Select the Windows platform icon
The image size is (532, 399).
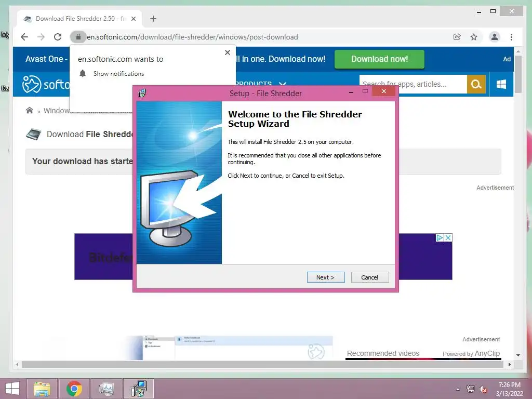[x=501, y=84]
